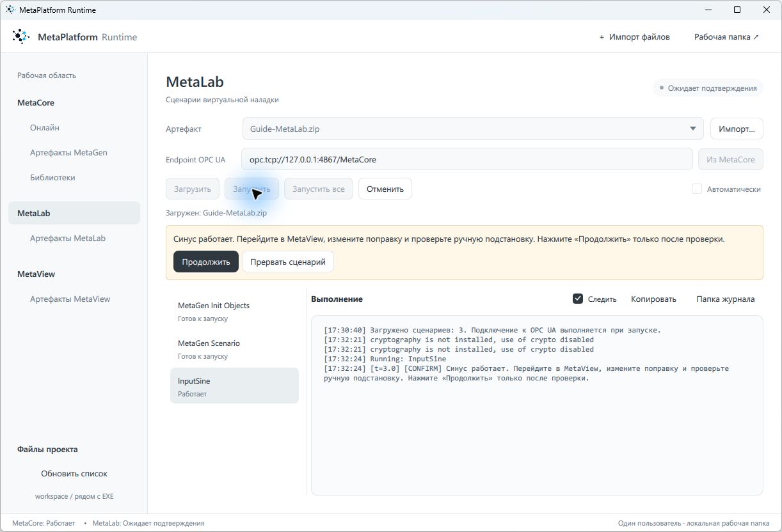Viewport: 782px width, 532px height.
Task: Click Продолжить to confirm the scenario
Action: click(x=206, y=262)
